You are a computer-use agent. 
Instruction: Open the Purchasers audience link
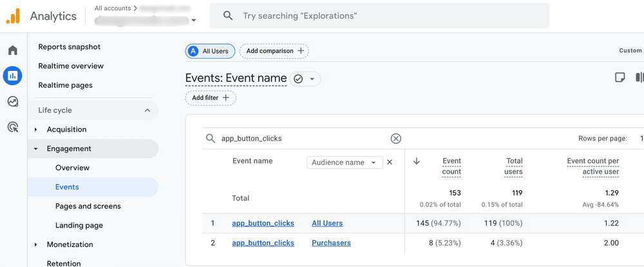(x=331, y=243)
